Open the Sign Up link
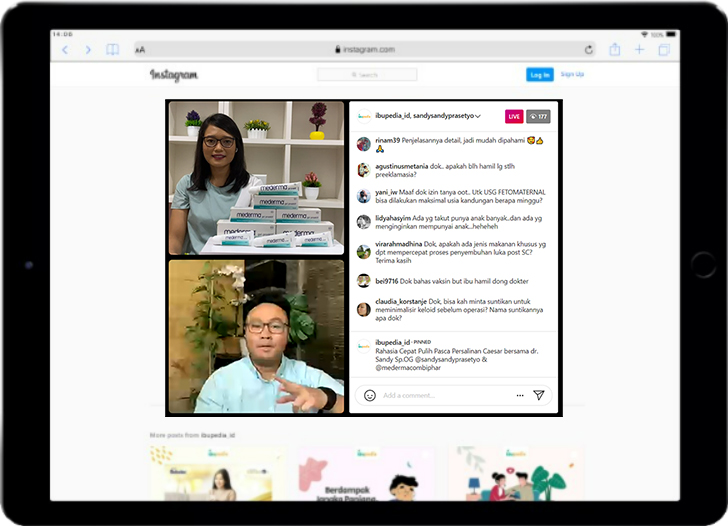Image resolution: width=728 pixels, height=526 pixels. 572,74
